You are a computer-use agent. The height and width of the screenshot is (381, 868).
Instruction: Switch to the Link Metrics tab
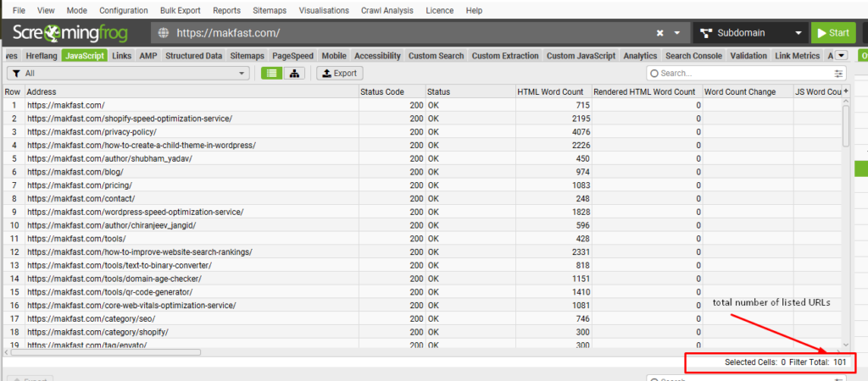coord(797,55)
